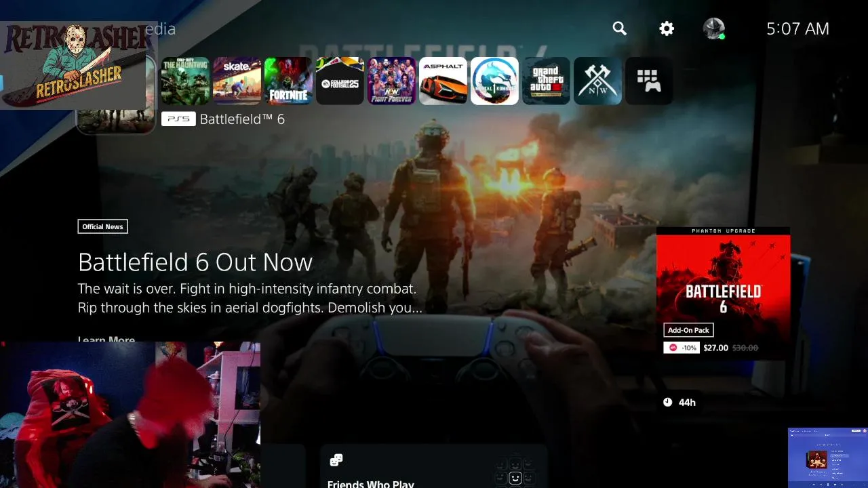Click the 5:07 AM clock
The width and height of the screenshot is (868, 488).
coord(797,28)
